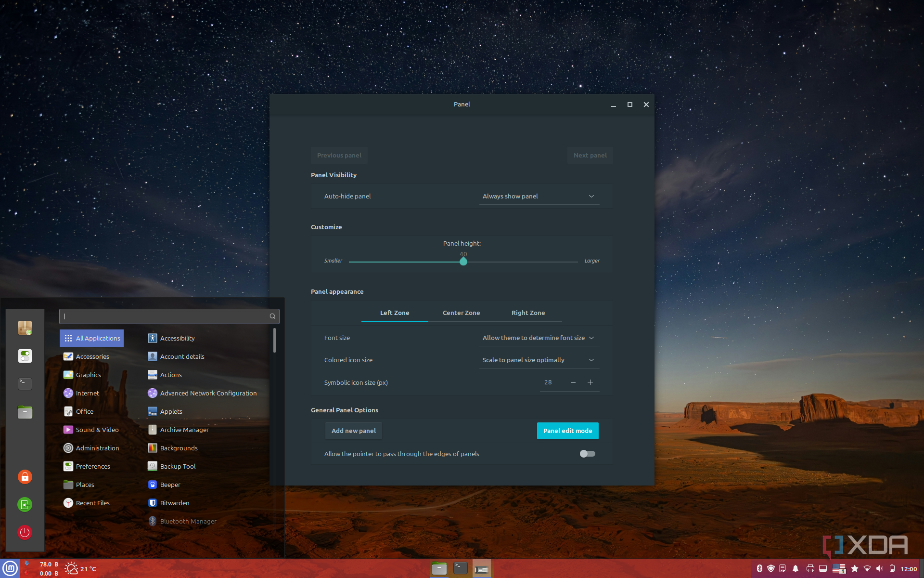The image size is (924, 578).
Task: Switch to the Right Zone tab
Action: 528,313
